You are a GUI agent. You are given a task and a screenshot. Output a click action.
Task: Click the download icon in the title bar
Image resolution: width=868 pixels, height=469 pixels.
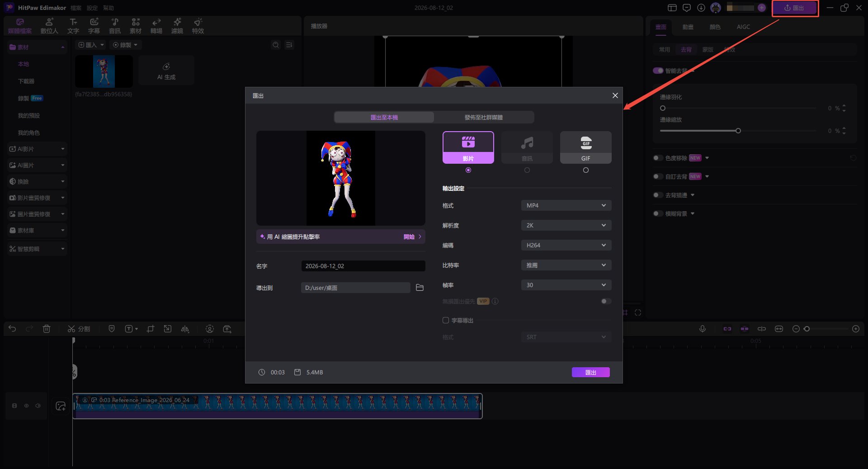[x=701, y=8]
